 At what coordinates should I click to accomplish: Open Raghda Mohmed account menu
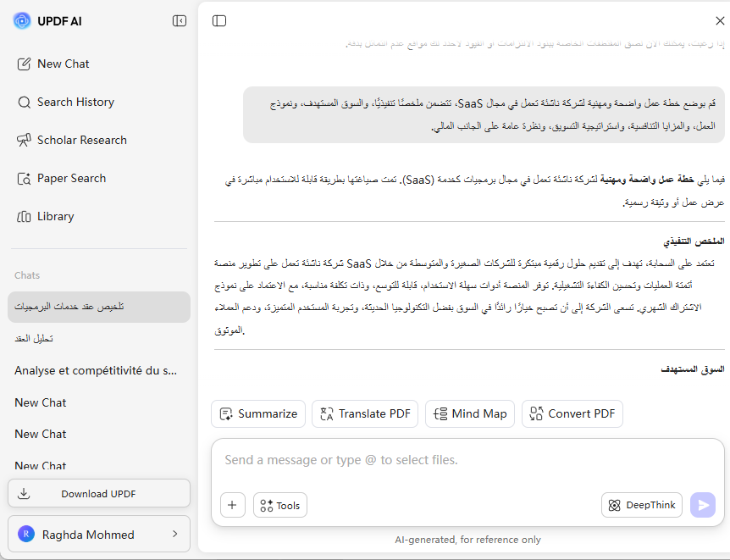coord(99,534)
